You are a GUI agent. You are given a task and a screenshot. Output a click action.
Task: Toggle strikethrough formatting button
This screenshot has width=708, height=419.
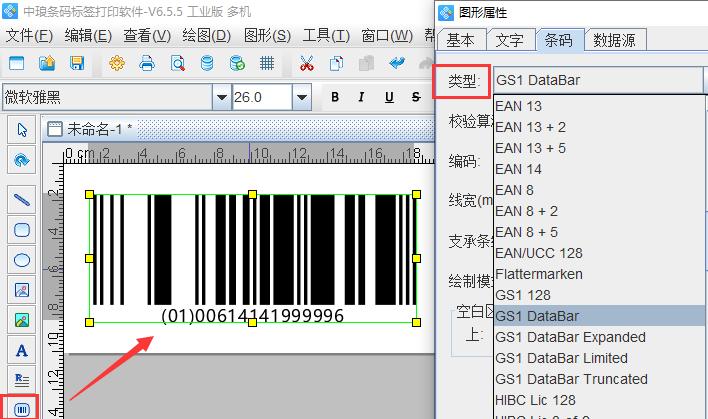click(416, 97)
